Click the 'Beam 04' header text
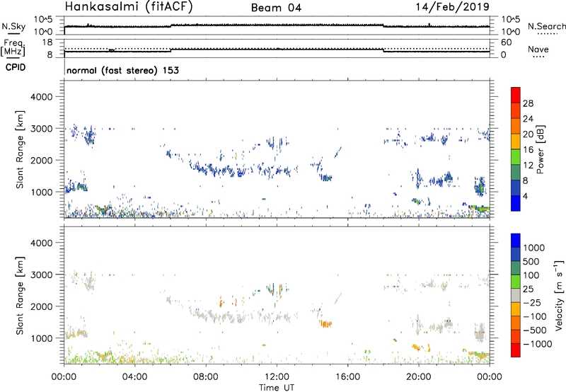The image size is (566, 392). click(x=276, y=8)
